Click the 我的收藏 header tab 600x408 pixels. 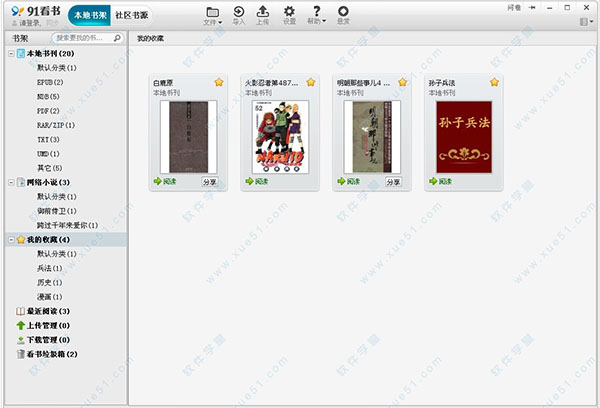coord(150,38)
